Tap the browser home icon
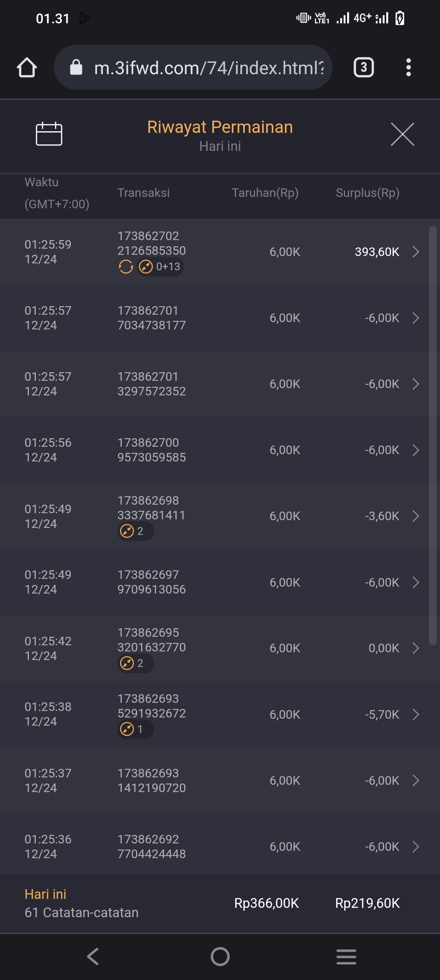The height and width of the screenshot is (980, 440). 27,67
